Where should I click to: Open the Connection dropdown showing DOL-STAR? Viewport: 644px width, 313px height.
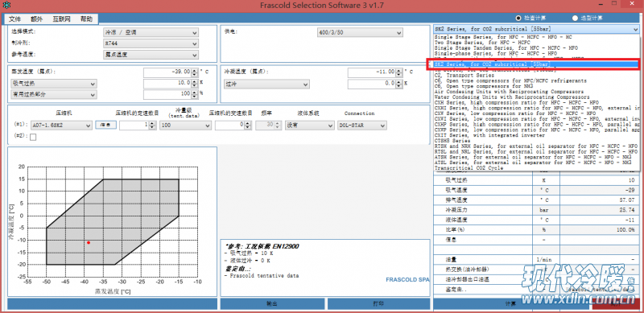click(x=361, y=126)
